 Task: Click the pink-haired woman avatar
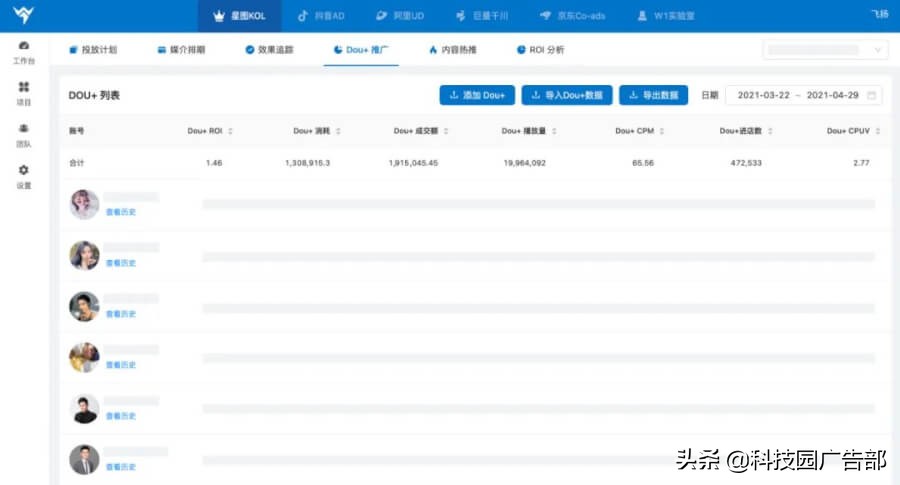[84, 204]
